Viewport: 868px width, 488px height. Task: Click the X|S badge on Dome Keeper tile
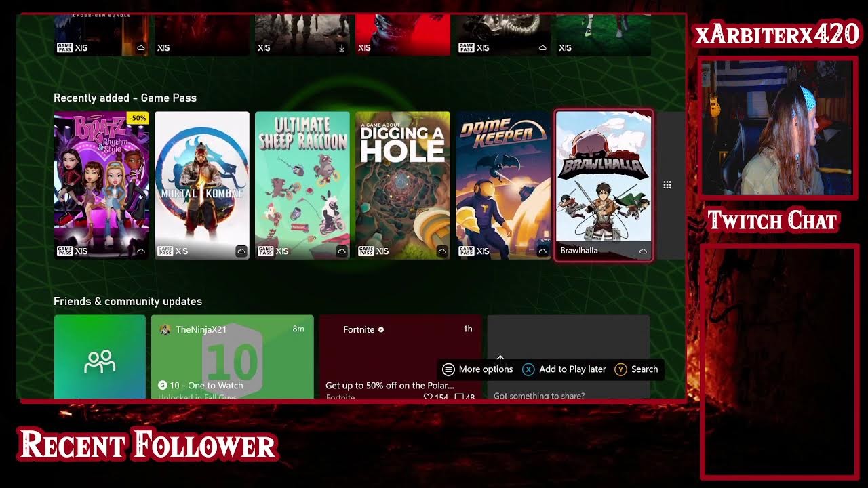click(x=483, y=251)
